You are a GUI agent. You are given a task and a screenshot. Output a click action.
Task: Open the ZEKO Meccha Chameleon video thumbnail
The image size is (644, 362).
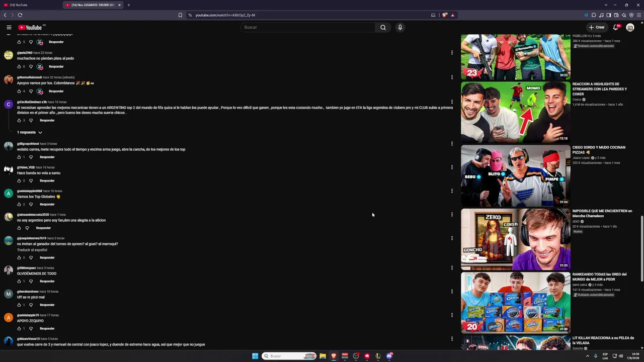tap(516, 239)
